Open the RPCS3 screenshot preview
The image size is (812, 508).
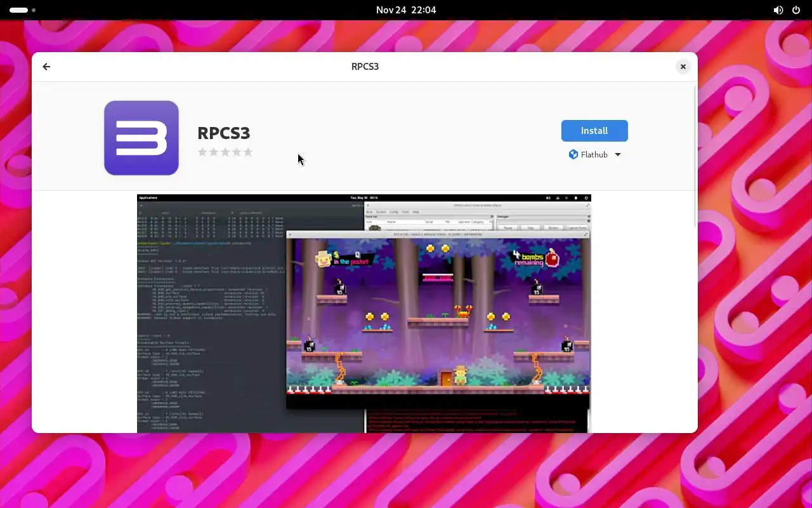point(364,314)
